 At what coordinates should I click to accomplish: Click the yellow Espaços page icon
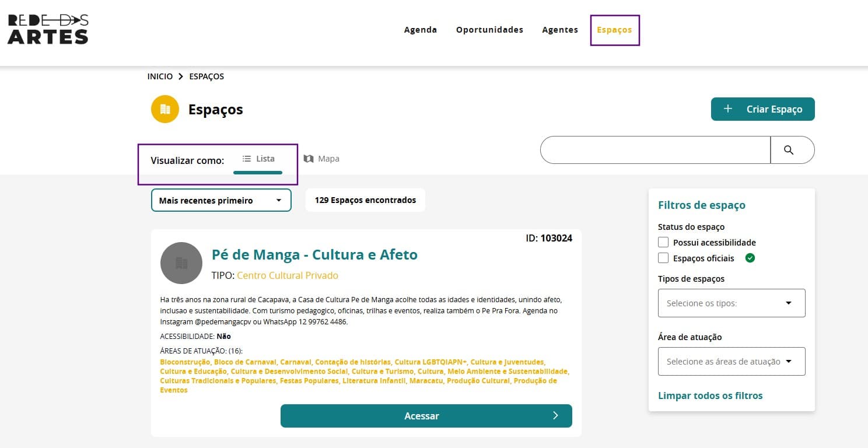tap(164, 109)
